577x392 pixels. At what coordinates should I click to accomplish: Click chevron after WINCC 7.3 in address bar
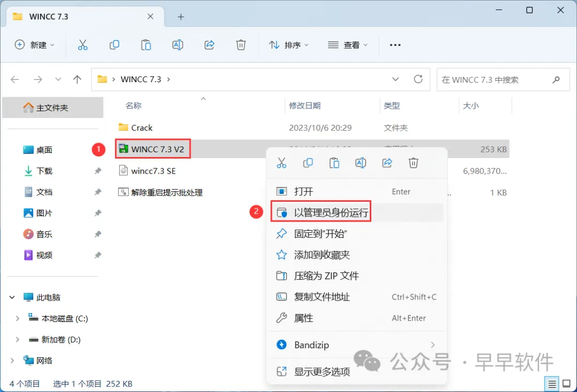[x=168, y=80]
